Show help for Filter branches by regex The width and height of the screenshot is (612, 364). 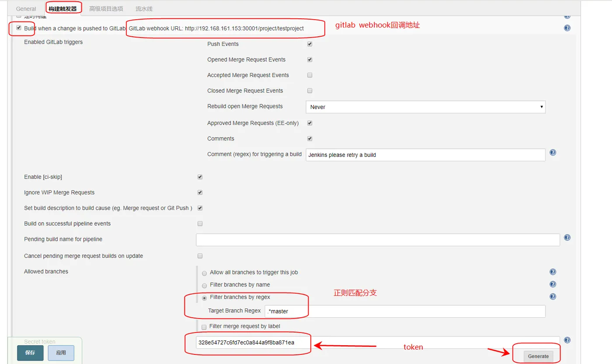coord(553,296)
